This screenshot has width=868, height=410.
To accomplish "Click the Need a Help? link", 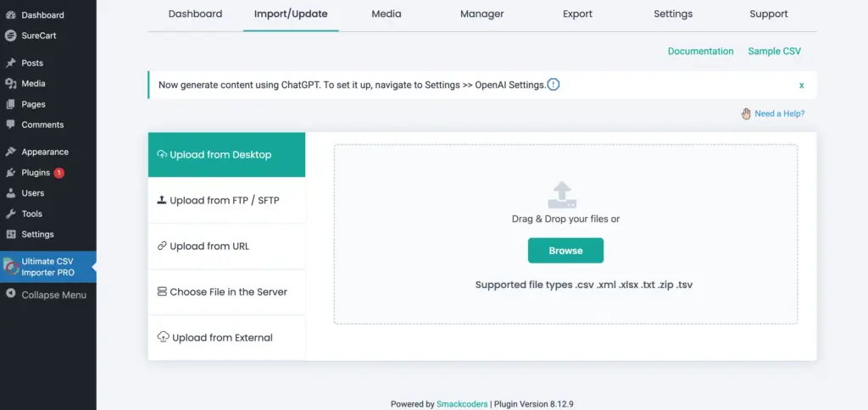I will (x=780, y=114).
